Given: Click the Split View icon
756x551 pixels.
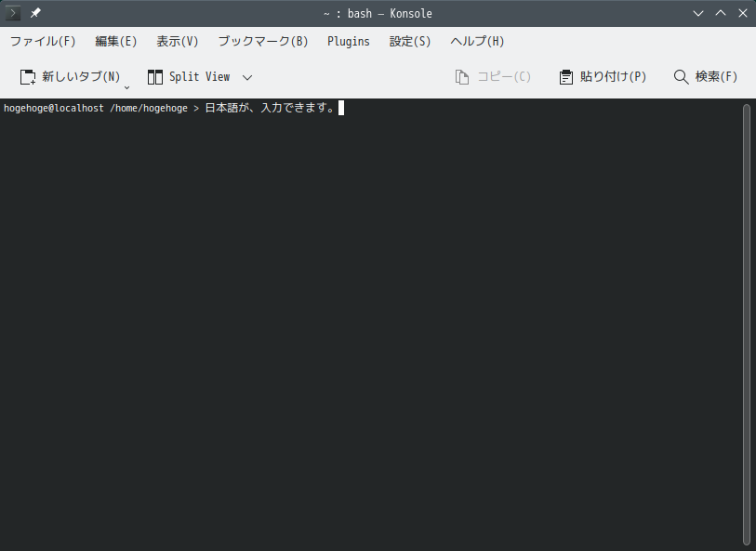Looking at the screenshot, I should [x=154, y=77].
